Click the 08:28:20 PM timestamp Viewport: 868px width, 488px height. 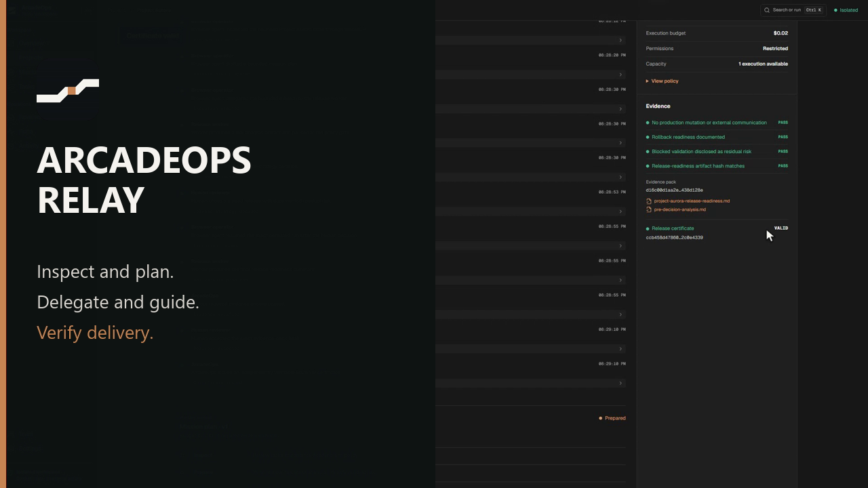[612, 56]
